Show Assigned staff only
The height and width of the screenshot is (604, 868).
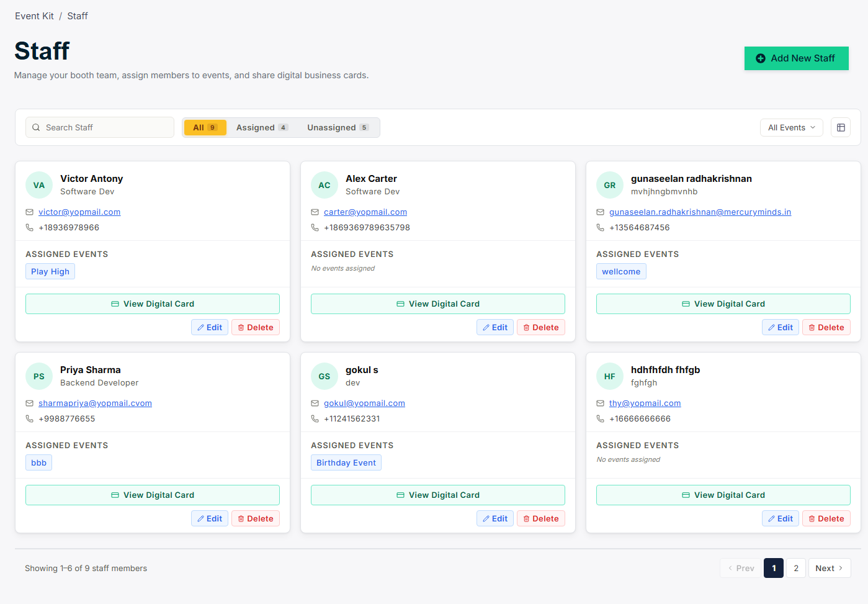coord(261,127)
